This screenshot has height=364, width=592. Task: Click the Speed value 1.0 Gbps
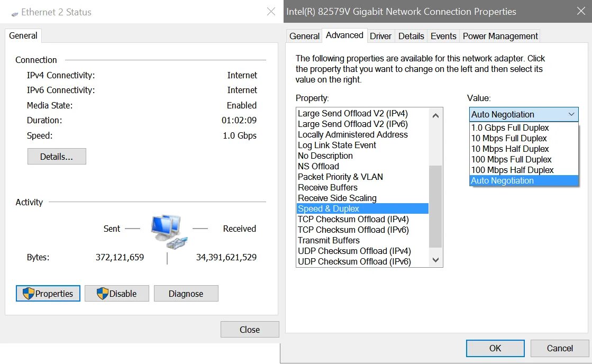pos(239,135)
